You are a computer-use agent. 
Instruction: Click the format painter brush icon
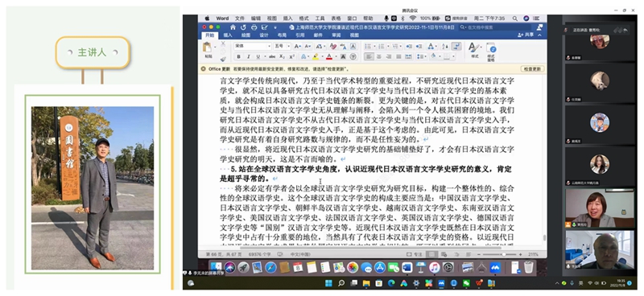(223, 59)
